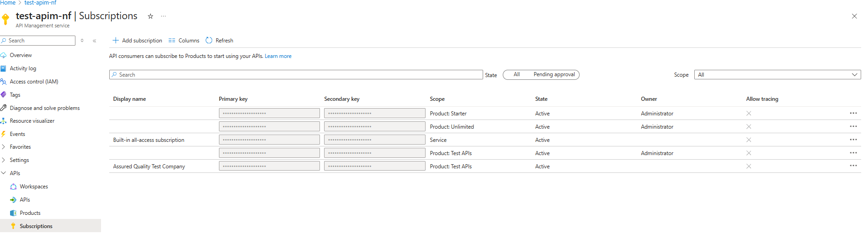Click the Overview cloud icon in sidebar
The height and width of the screenshot is (234, 868).
tap(3, 55)
